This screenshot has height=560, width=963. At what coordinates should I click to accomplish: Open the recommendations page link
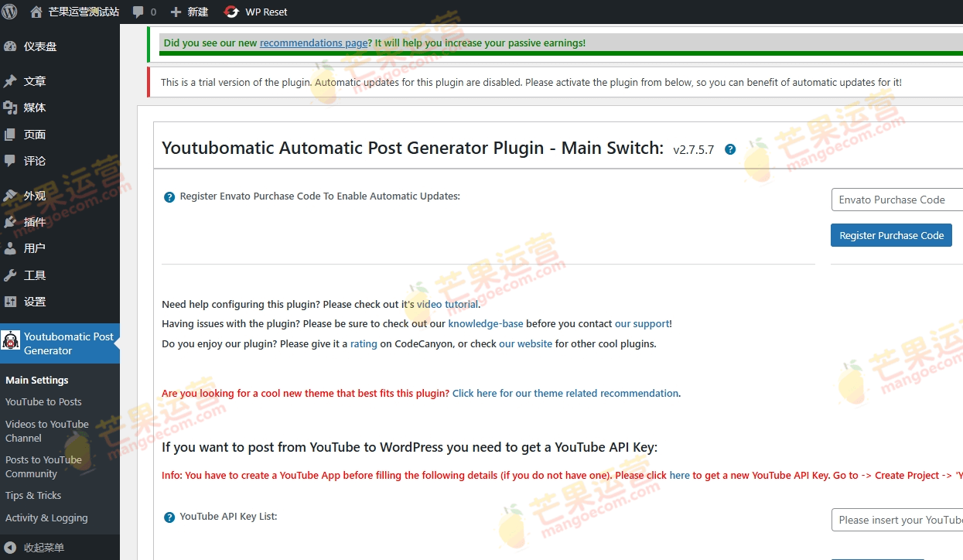(313, 43)
